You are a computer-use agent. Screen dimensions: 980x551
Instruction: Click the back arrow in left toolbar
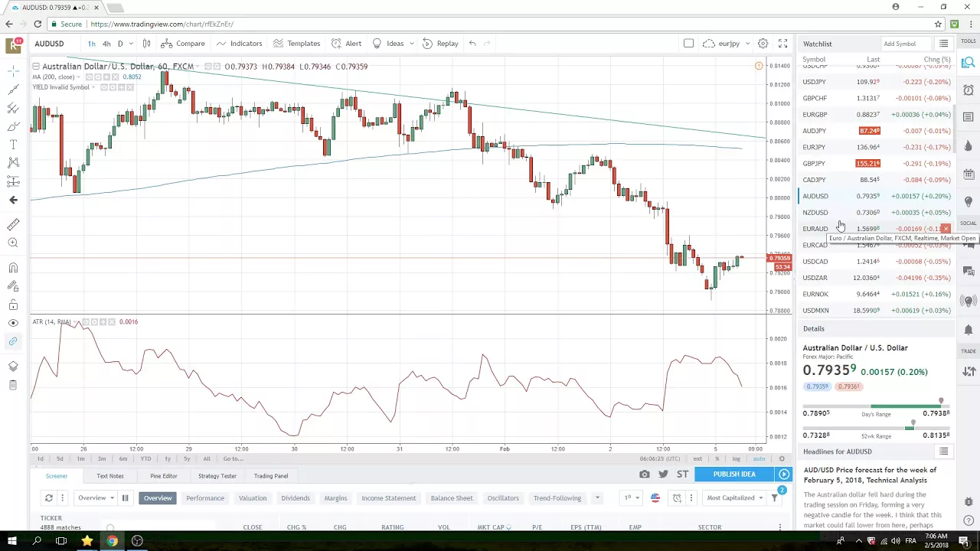[x=13, y=200]
